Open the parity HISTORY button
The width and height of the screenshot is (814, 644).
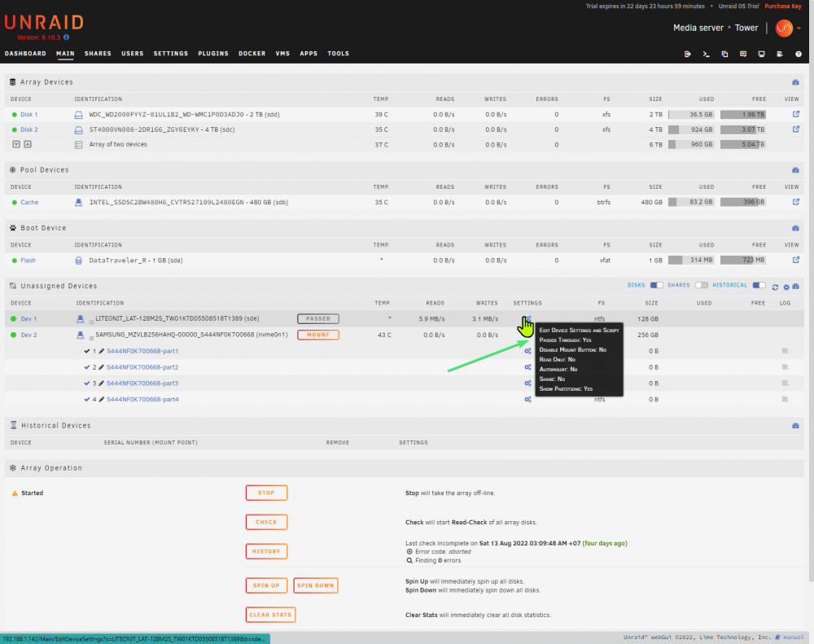tap(266, 551)
